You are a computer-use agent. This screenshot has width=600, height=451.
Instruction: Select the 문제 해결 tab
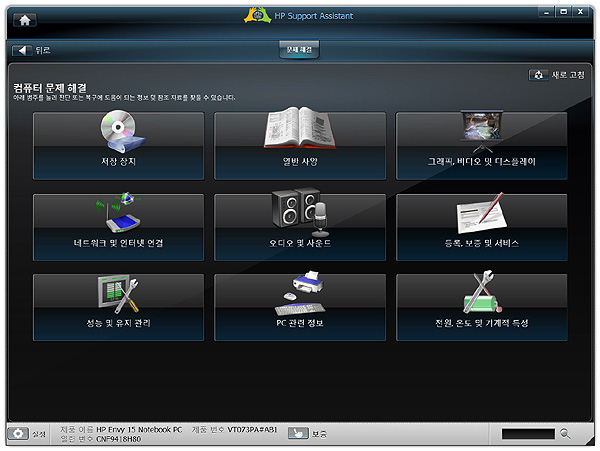(299, 50)
